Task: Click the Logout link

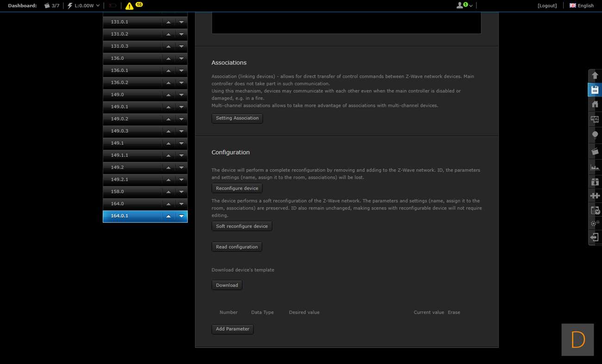Action: pyautogui.click(x=547, y=6)
